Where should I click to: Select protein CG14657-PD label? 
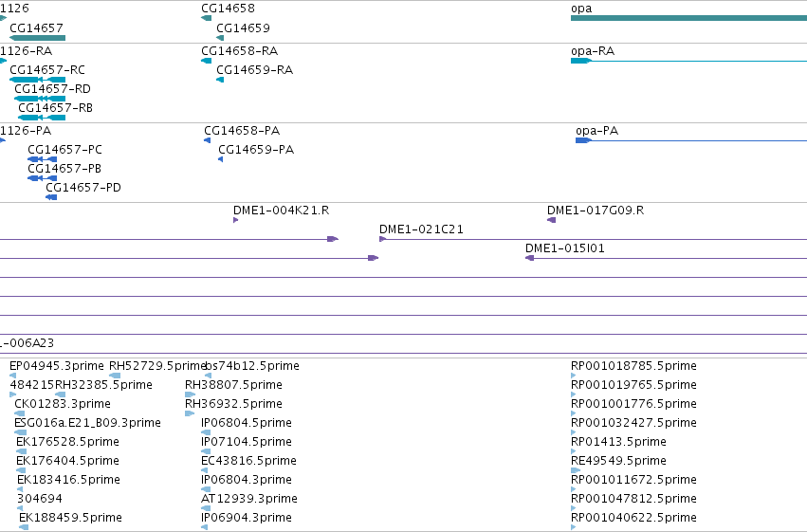(x=83, y=187)
